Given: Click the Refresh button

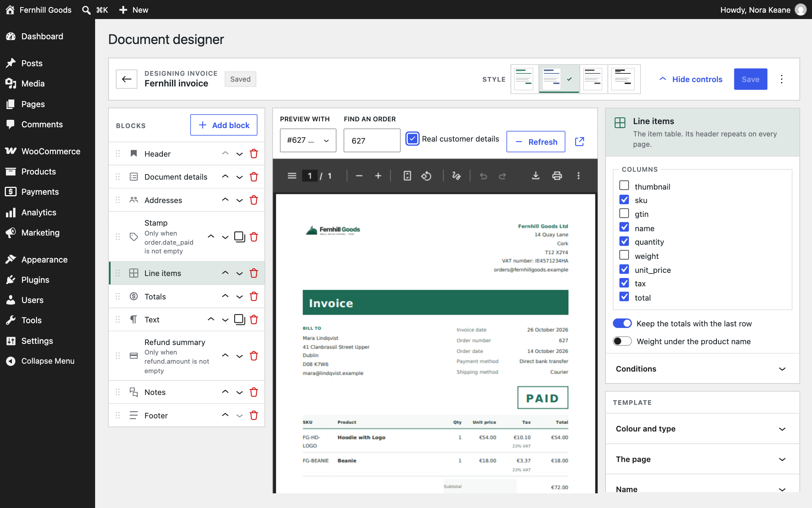Looking at the screenshot, I should pos(536,142).
